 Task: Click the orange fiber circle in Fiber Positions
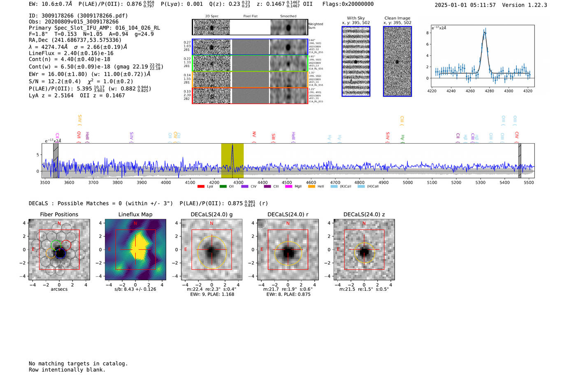51,253
